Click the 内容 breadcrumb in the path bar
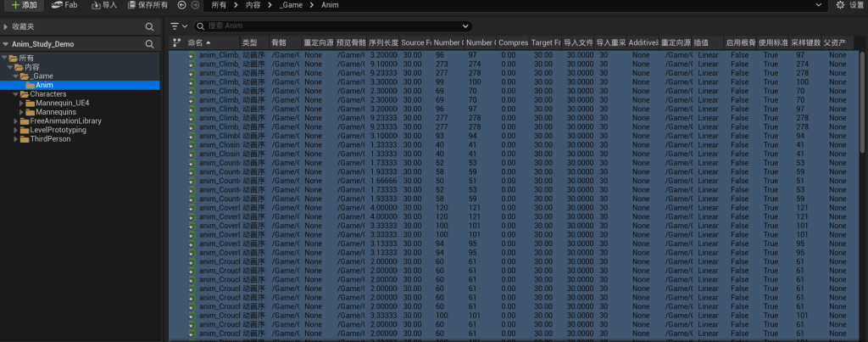Image resolution: width=868 pixels, height=342 pixels. 251,5
